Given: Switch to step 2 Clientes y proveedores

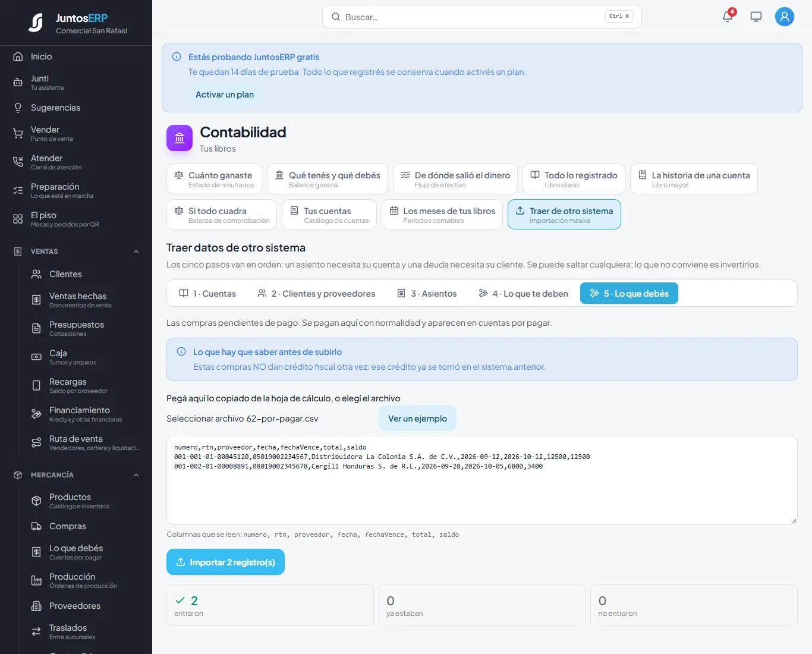Looking at the screenshot, I should pyautogui.click(x=316, y=294).
